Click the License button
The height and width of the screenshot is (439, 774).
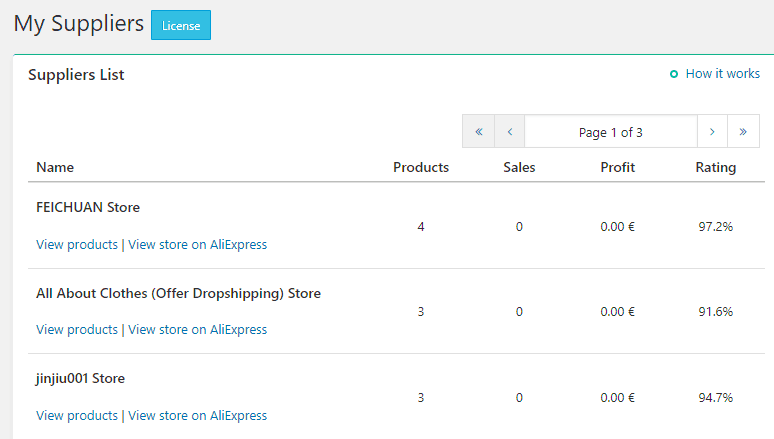[181, 26]
